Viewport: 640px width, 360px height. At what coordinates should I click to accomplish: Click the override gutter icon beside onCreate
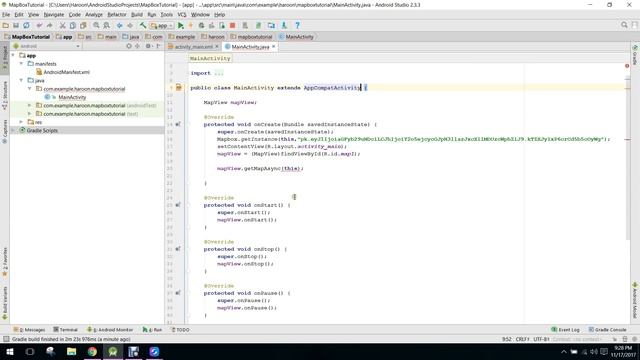point(178,124)
